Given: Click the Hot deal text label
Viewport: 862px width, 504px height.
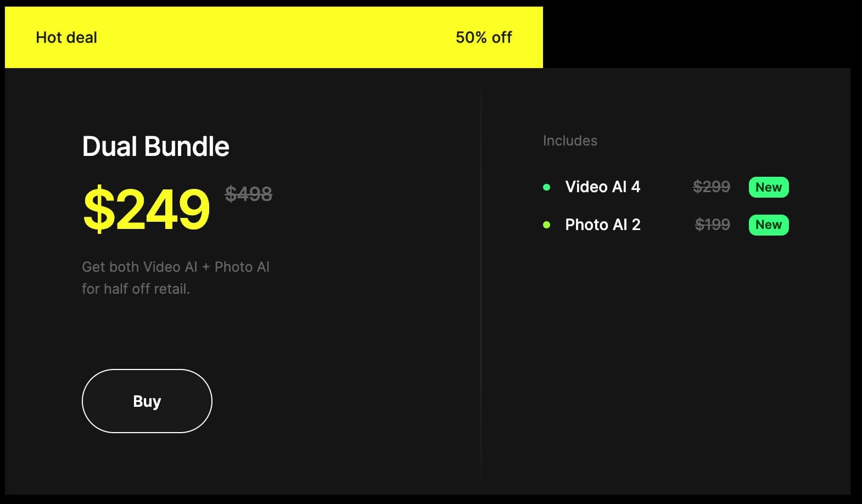Looking at the screenshot, I should [x=66, y=37].
